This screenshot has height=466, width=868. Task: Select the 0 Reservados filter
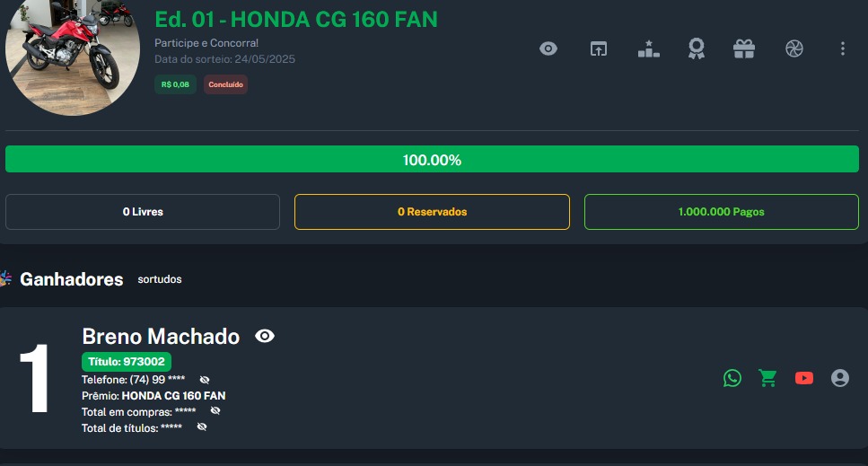point(432,212)
